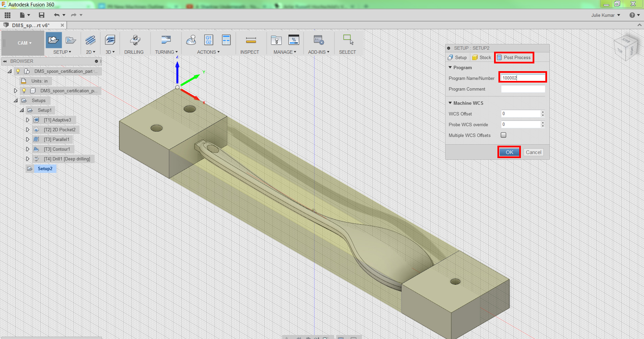Viewport: 644px width, 339px height.
Task: Collapse the toolbar with top-right chevron
Action: (x=639, y=25)
